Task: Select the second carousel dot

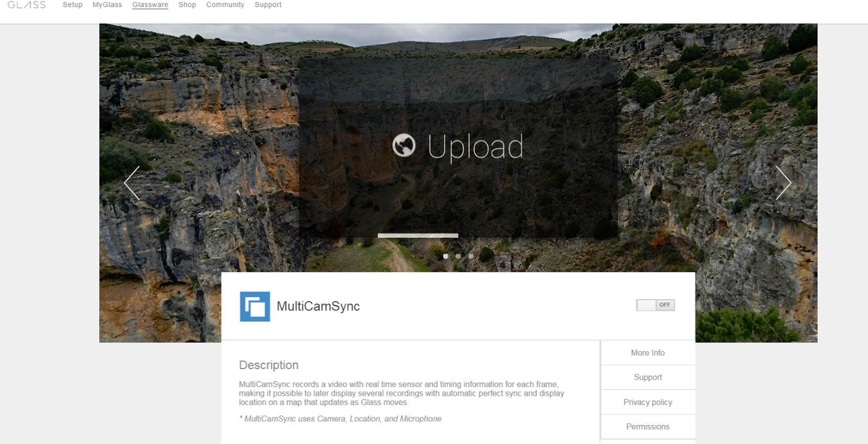Action: click(458, 256)
